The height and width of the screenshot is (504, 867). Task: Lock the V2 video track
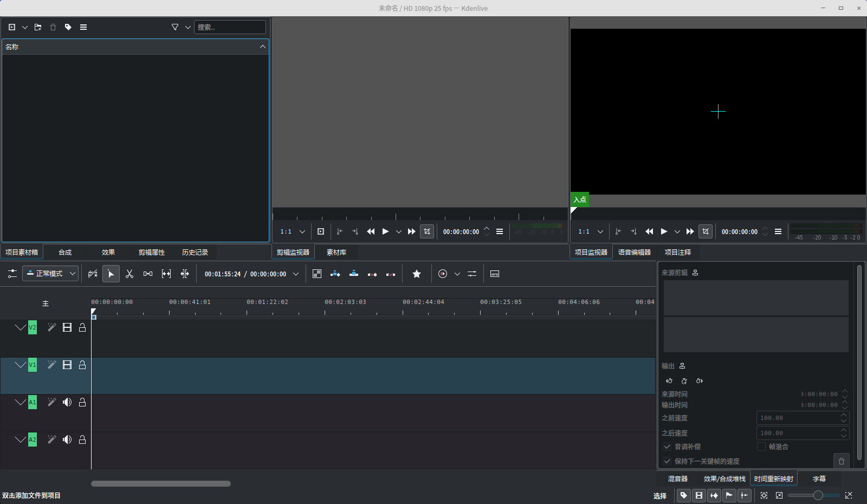[82, 327]
